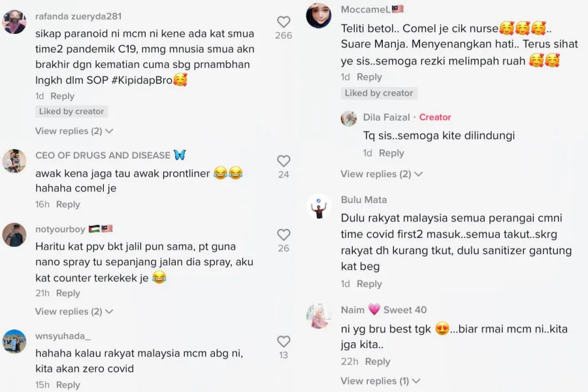Expand replies under rafanda zueryda281's comment

pos(74,131)
